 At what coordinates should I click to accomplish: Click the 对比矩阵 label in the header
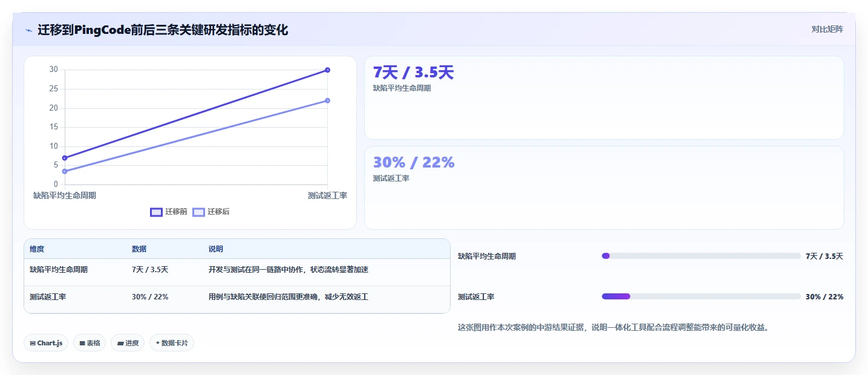(x=827, y=29)
